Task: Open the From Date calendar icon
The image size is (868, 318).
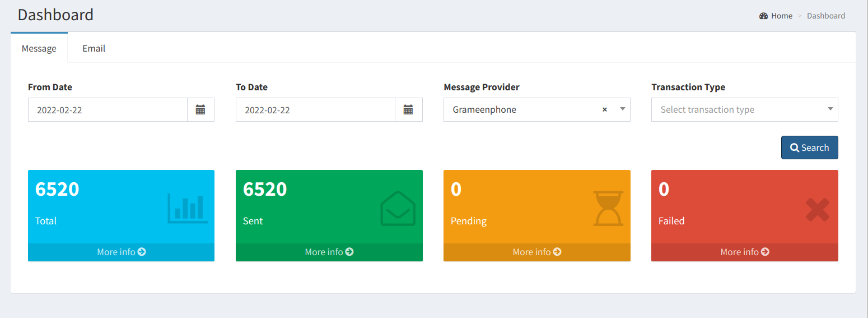Action: click(x=200, y=110)
